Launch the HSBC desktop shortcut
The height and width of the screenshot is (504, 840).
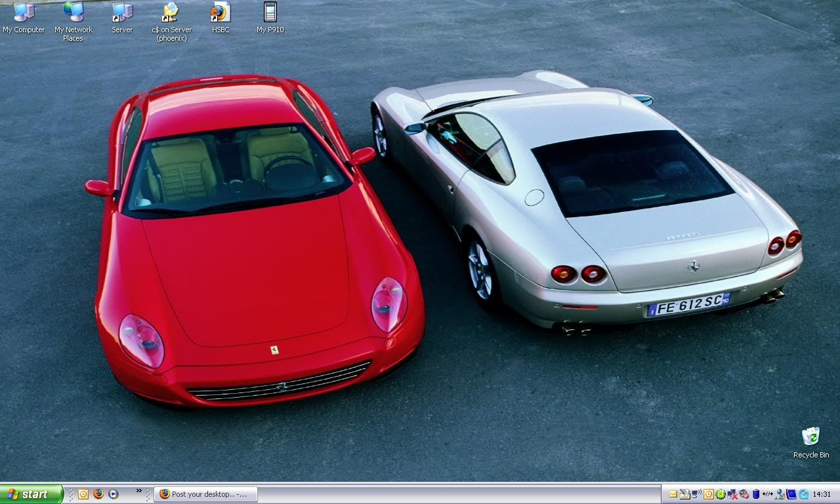pos(220,13)
